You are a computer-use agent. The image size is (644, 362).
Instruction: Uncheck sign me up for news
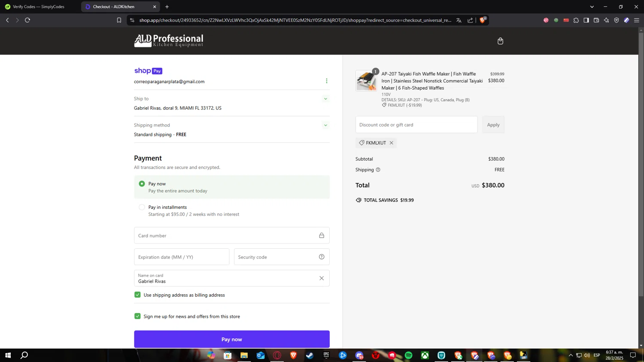pos(137,316)
